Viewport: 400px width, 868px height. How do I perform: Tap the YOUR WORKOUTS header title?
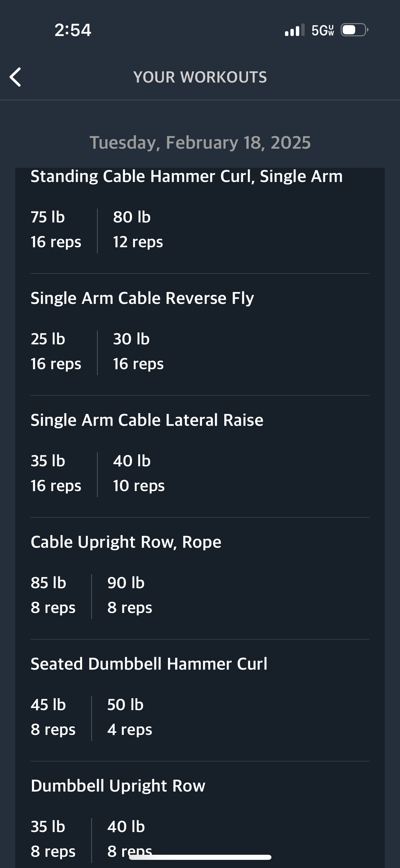200,77
